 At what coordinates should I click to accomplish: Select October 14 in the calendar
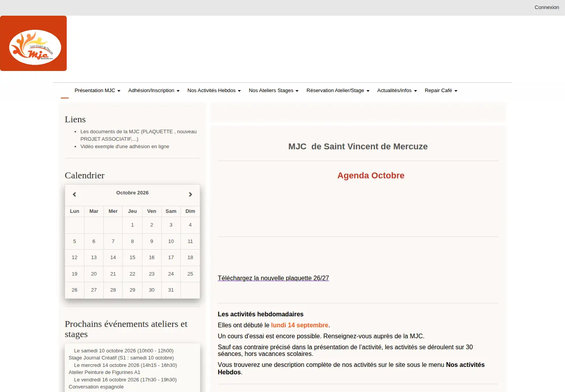point(113,258)
